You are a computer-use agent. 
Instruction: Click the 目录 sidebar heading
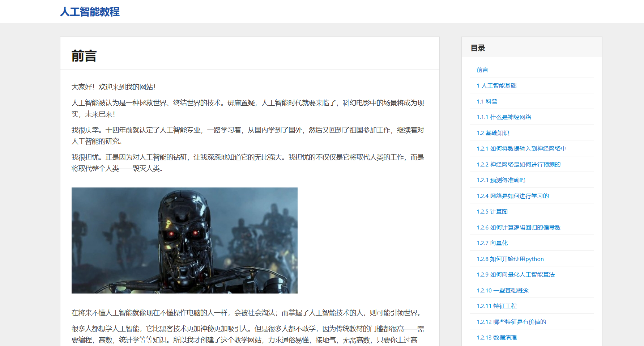(478, 48)
